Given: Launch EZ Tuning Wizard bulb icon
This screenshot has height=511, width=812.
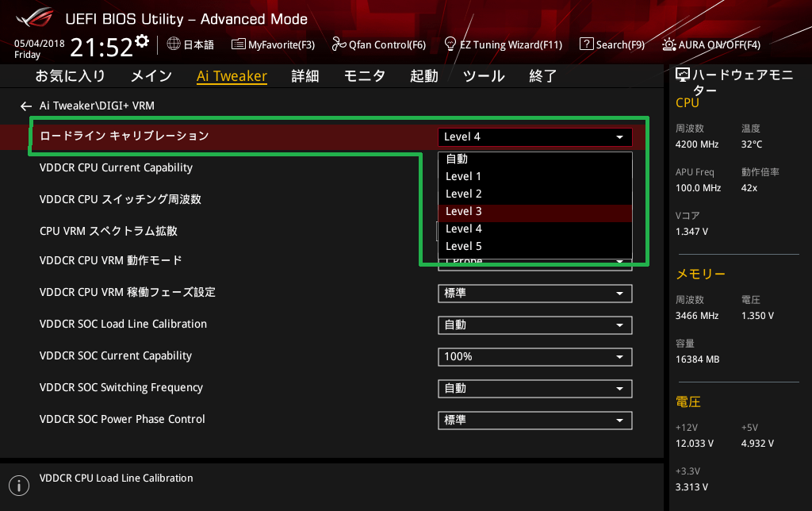Looking at the screenshot, I should [450, 44].
